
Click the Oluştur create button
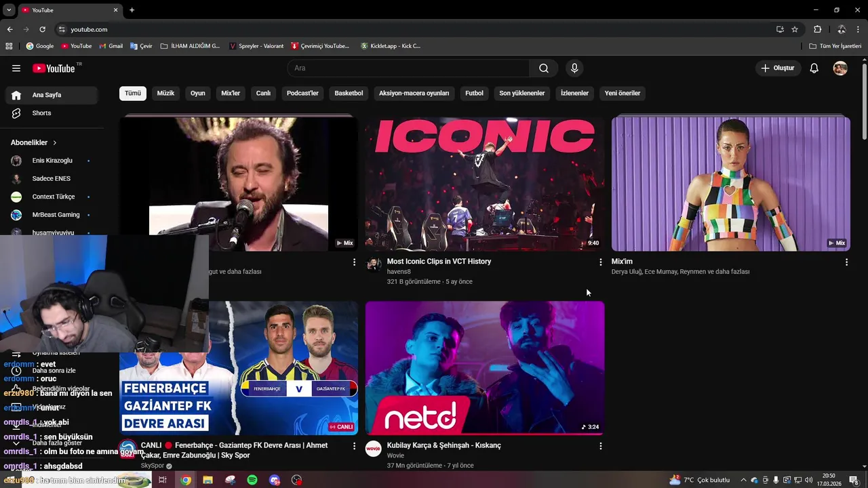[778, 68]
